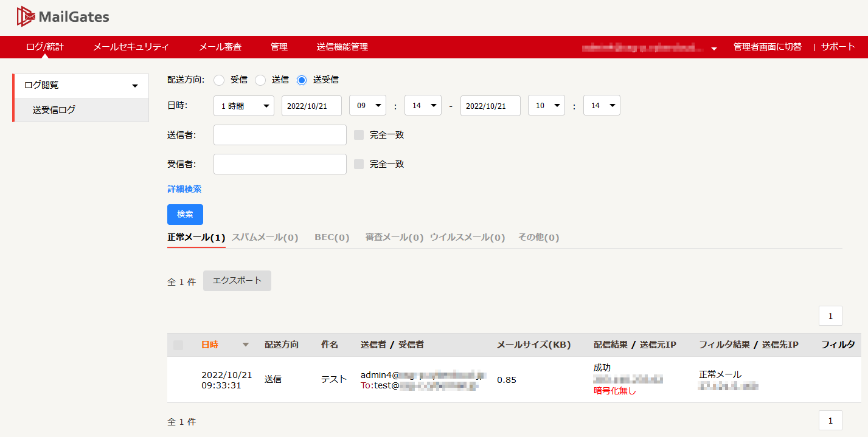The image size is (868, 437).
Task: Tick the select-all checkbox in table header
Action: coord(178,345)
